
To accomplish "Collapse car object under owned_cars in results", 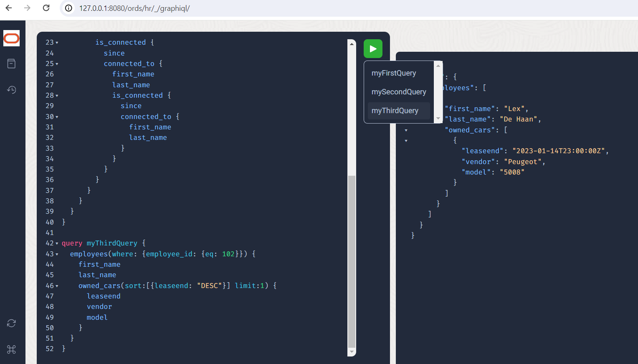I will click(x=406, y=141).
